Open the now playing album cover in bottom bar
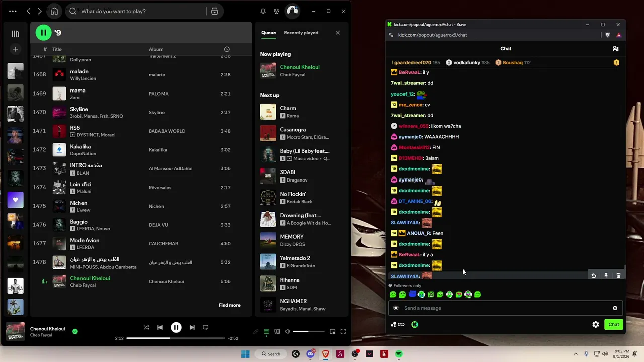The height and width of the screenshot is (362, 644). click(15, 331)
